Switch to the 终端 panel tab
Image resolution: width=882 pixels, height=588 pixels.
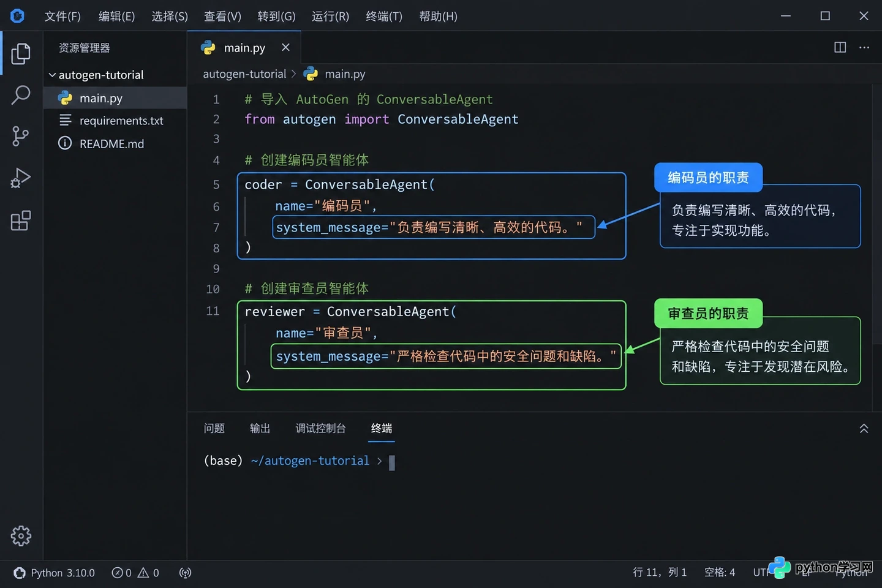382,429
